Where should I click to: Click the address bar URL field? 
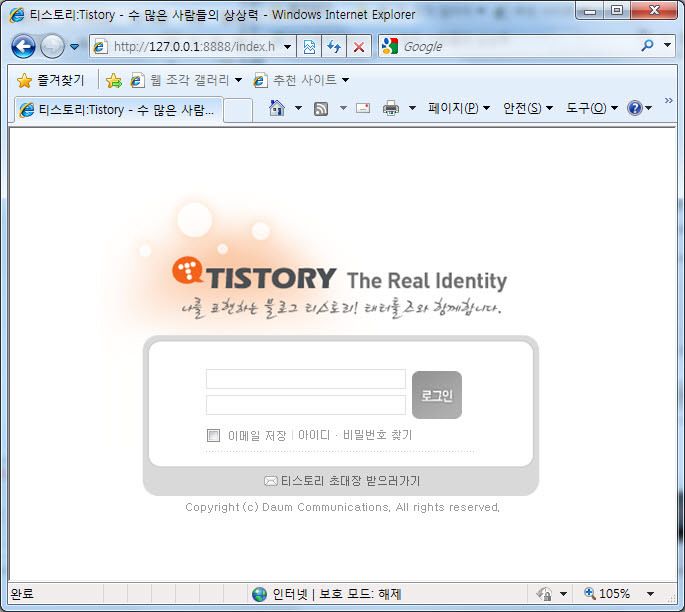click(194, 46)
